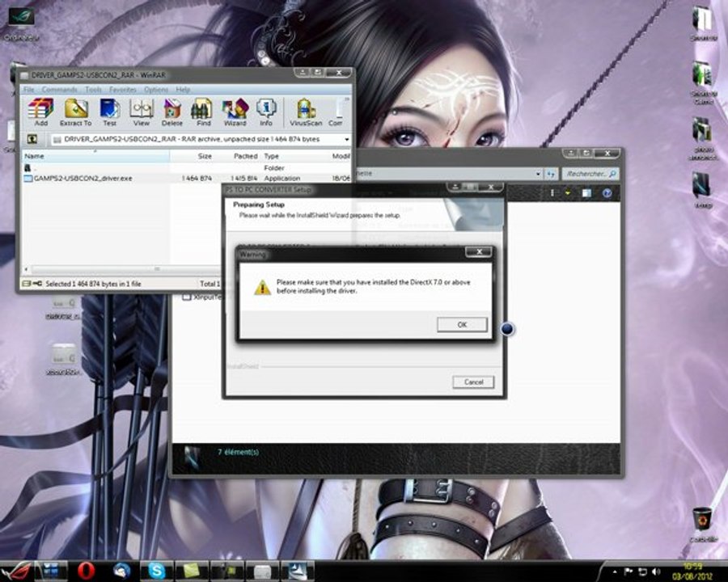Open WinRAR Tools menu
The width and height of the screenshot is (728, 582).
[x=93, y=89]
